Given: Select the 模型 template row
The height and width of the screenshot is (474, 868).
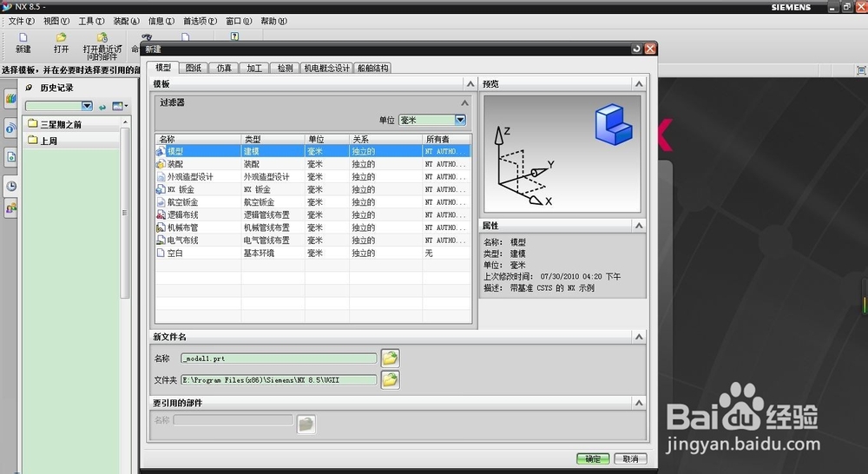Looking at the screenshot, I should tap(312, 151).
